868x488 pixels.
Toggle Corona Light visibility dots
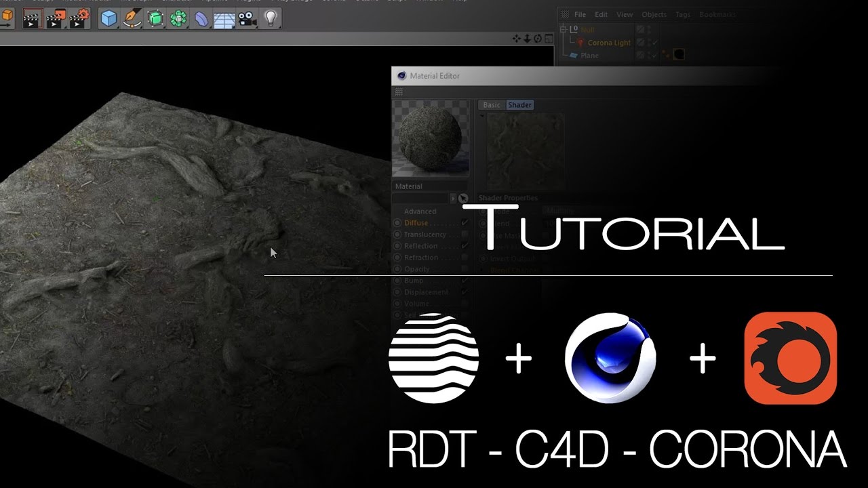click(648, 42)
